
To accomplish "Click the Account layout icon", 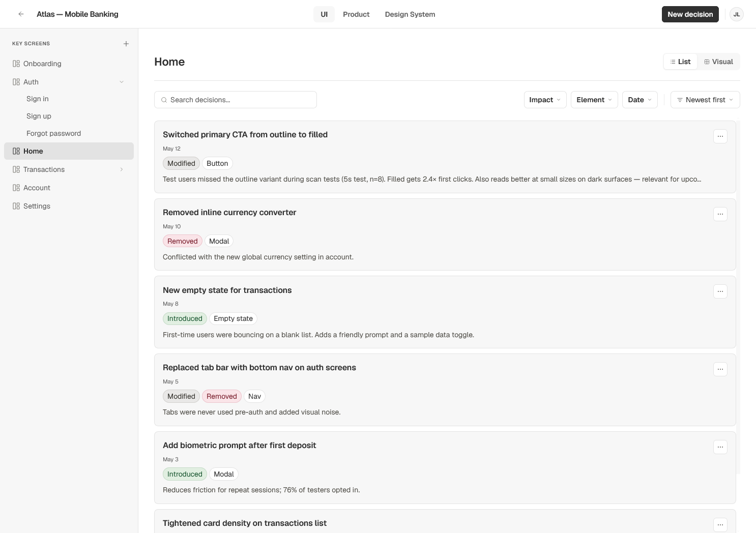I will [x=16, y=188].
